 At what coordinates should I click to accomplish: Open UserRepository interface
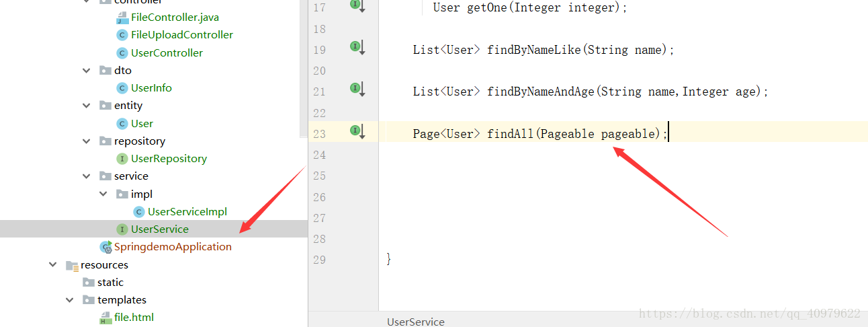(169, 158)
